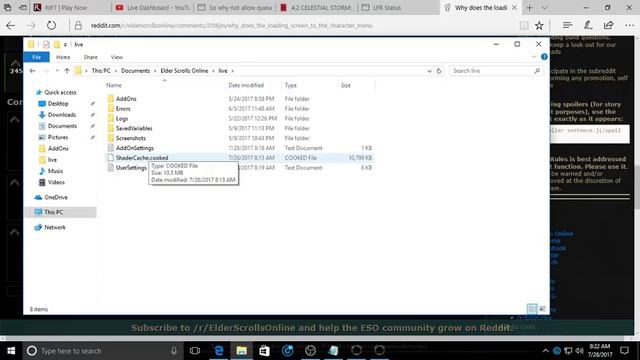This screenshot has height=360, width=640.
Task: Show Edge tab previews chevron
Action: 544,8
